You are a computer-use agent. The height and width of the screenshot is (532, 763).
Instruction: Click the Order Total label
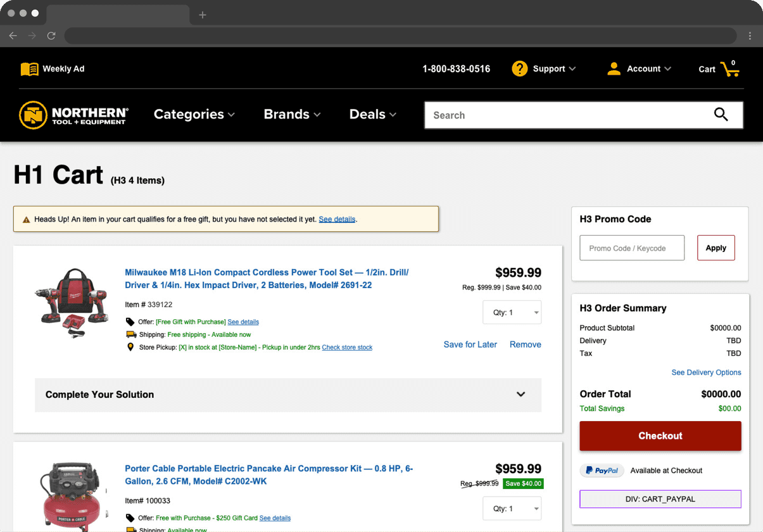605,394
